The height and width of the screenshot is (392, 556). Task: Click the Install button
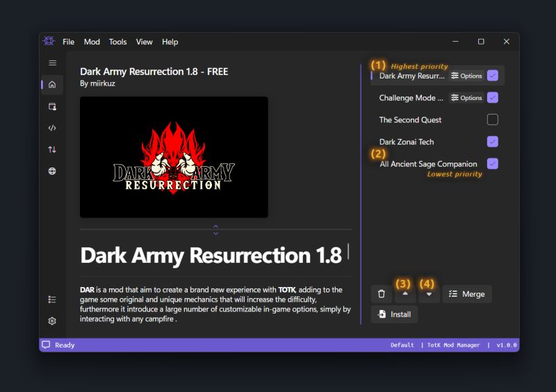(394, 314)
